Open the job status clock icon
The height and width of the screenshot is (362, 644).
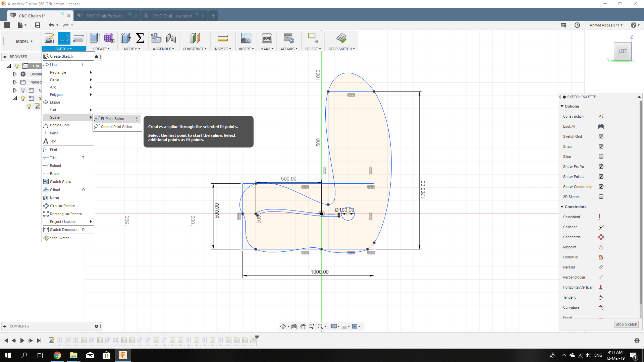click(x=577, y=25)
